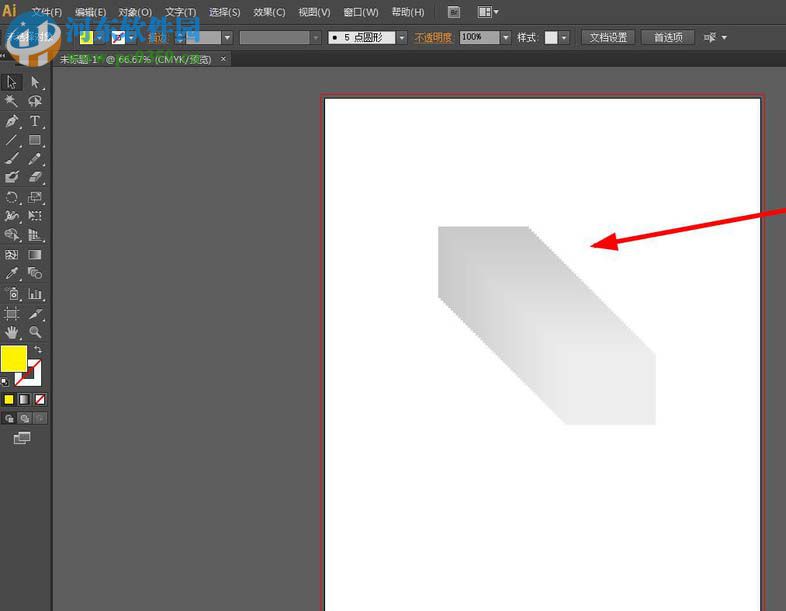Image resolution: width=786 pixels, height=611 pixels.
Task: Select the Hand tool
Action: 12,331
